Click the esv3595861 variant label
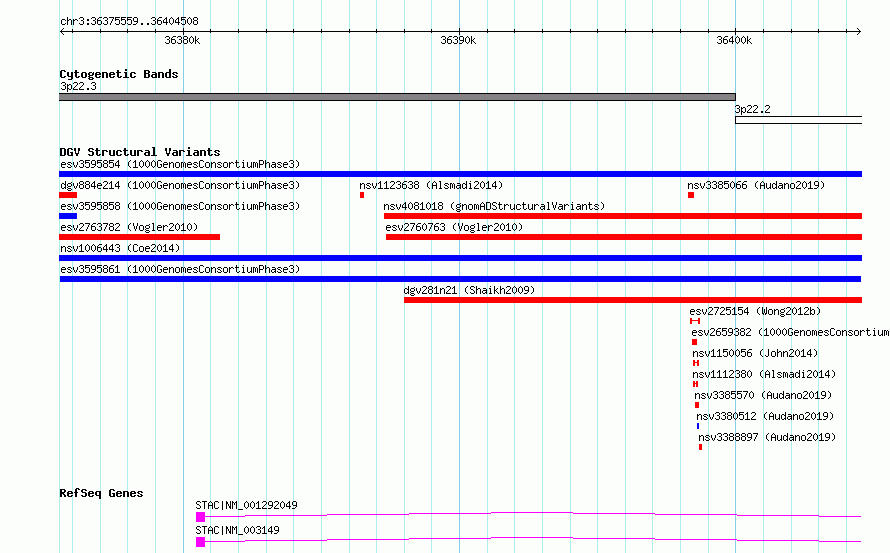The image size is (890, 553). point(180,269)
